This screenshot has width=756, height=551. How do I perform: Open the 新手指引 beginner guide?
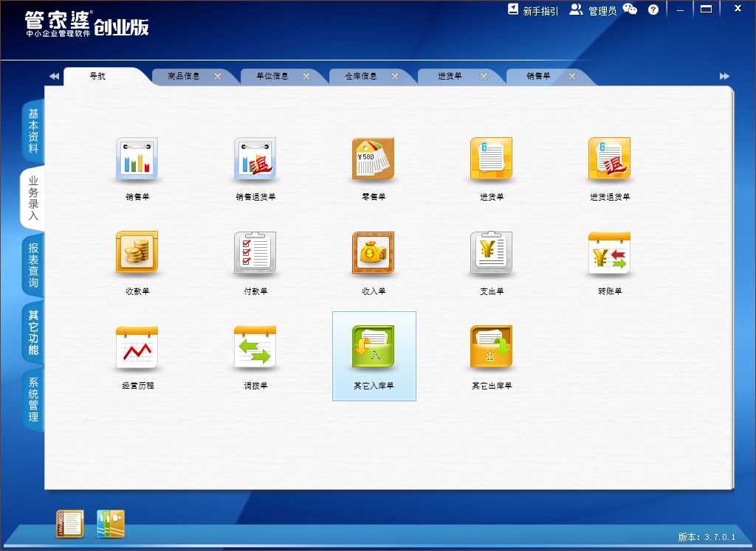click(533, 10)
